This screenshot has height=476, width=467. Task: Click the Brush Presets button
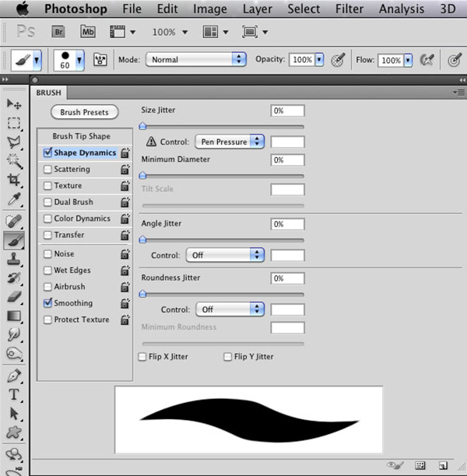(84, 112)
